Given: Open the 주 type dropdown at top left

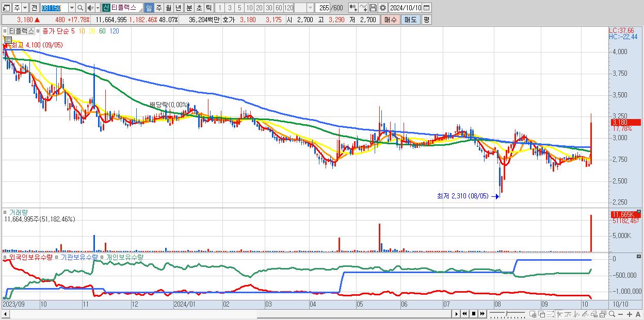Looking at the screenshot, I should [25, 8].
